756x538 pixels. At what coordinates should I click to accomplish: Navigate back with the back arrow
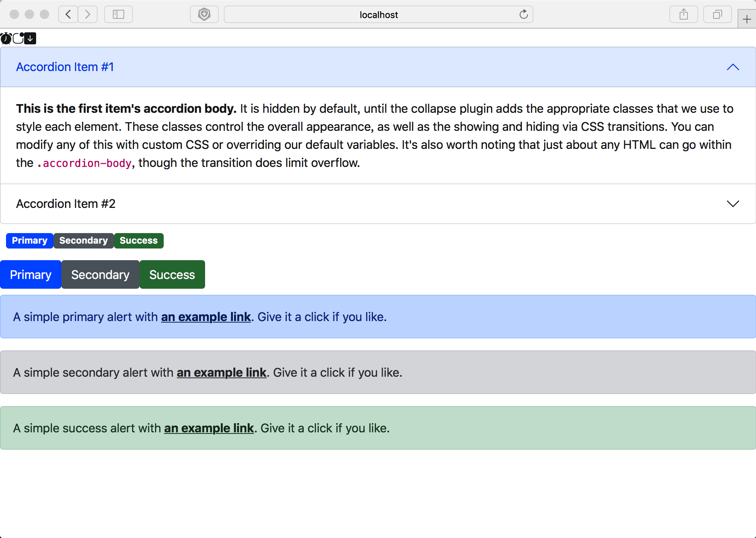pyautogui.click(x=68, y=14)
